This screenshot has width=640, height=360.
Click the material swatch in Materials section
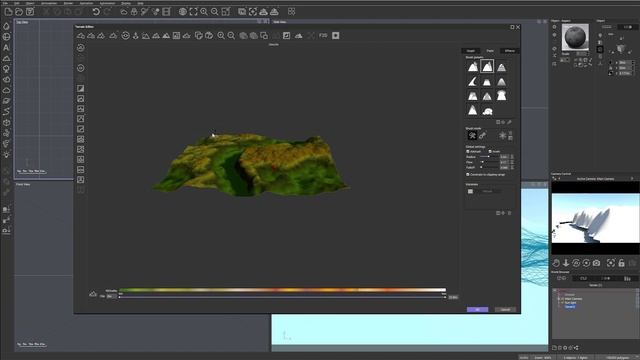470,191
